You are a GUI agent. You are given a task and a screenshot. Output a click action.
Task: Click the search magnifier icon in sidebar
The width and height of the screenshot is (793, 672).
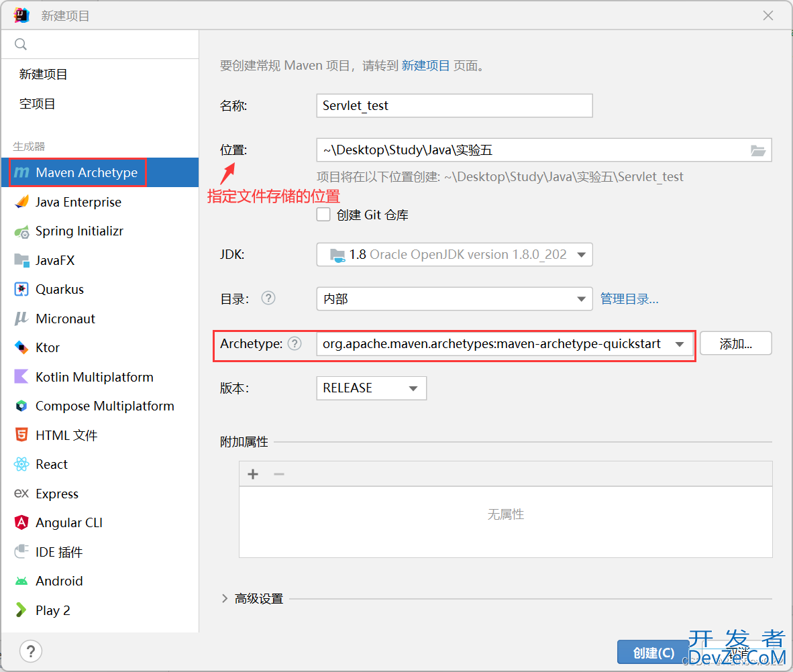coord(21,44)
